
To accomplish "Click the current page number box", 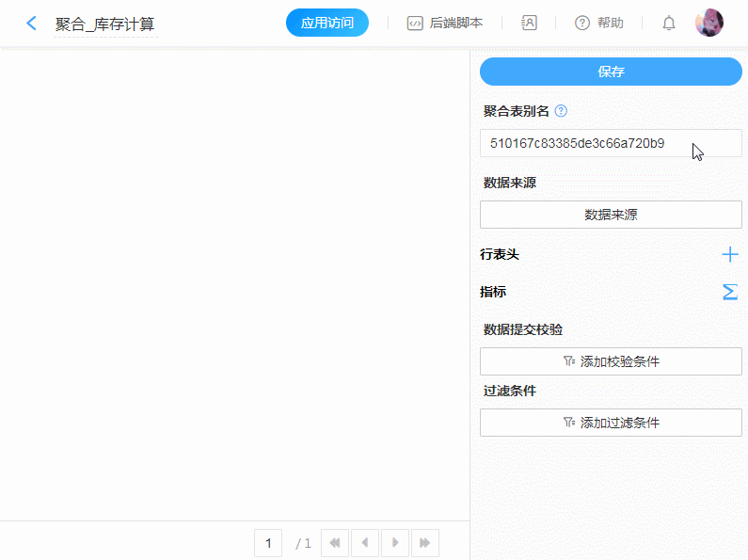I will click(x=268, y=543).
